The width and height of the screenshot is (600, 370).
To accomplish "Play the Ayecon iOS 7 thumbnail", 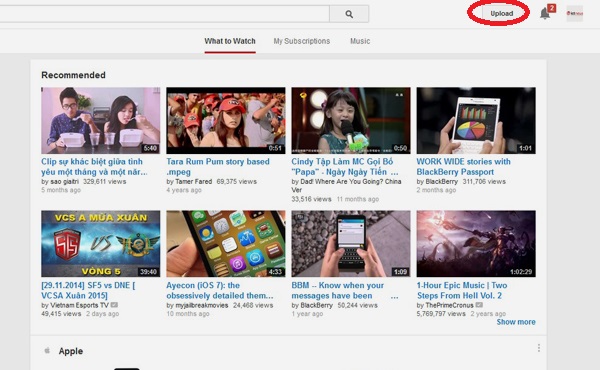I will 226,244.
